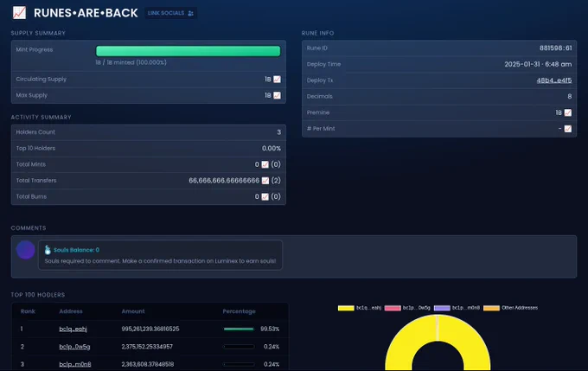This screenshot has height=371, width=588.
Task: Click the rune icon next to Circulating Supply value
Action: tap(277, 80)
